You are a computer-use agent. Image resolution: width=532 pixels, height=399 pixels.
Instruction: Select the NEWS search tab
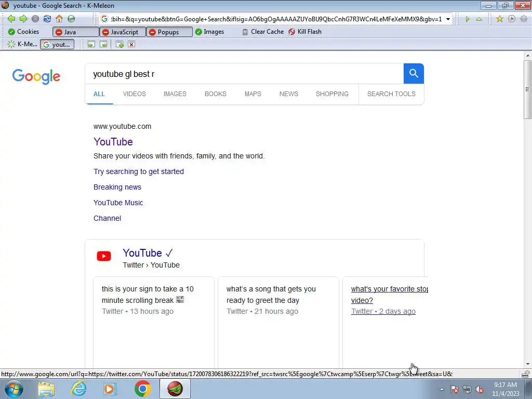coord(289,94)
